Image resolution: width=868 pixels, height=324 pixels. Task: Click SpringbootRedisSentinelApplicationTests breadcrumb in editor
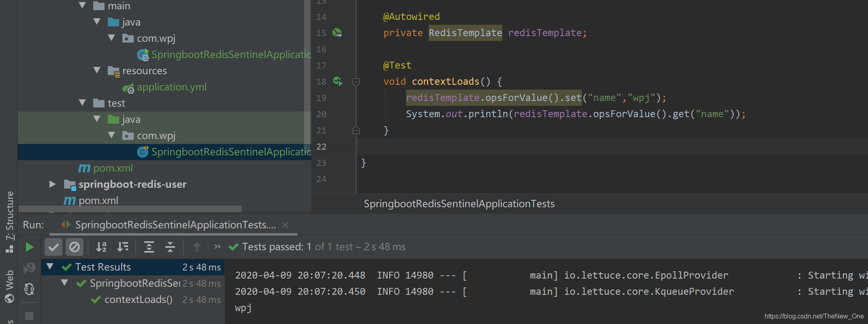tap(459, 204)
